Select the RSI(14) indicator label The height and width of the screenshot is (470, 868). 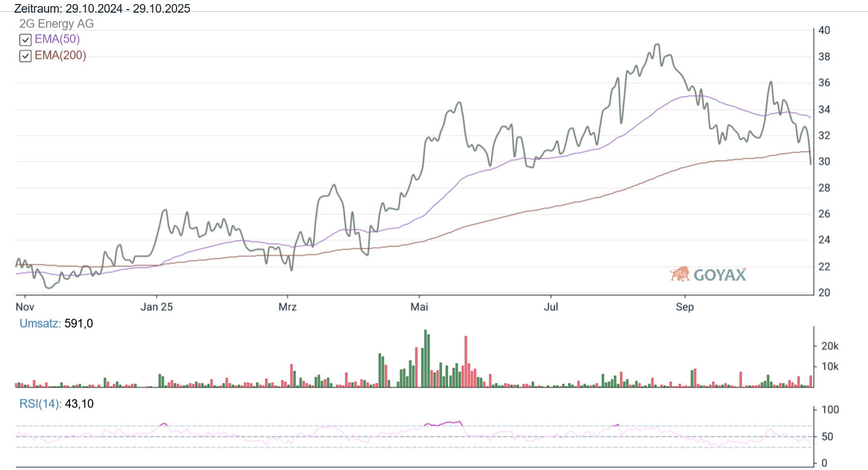pos(40,403)
